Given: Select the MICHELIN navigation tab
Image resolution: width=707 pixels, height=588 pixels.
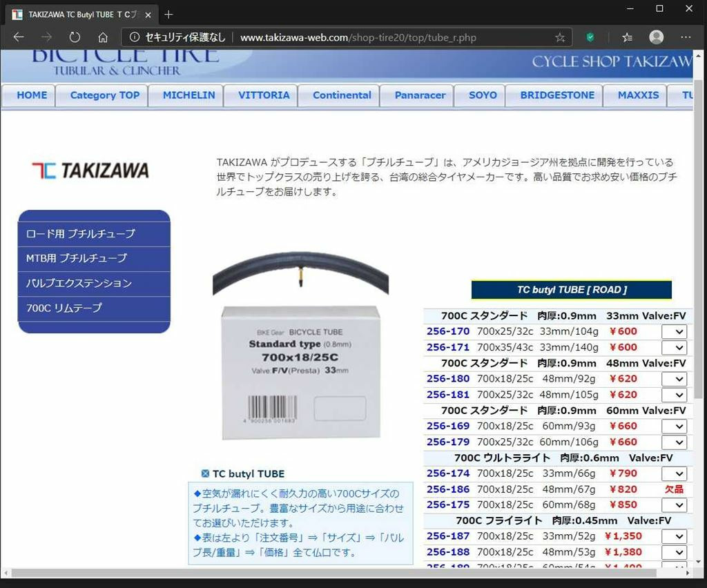Looking at the screenshot, I should point(188,95).
